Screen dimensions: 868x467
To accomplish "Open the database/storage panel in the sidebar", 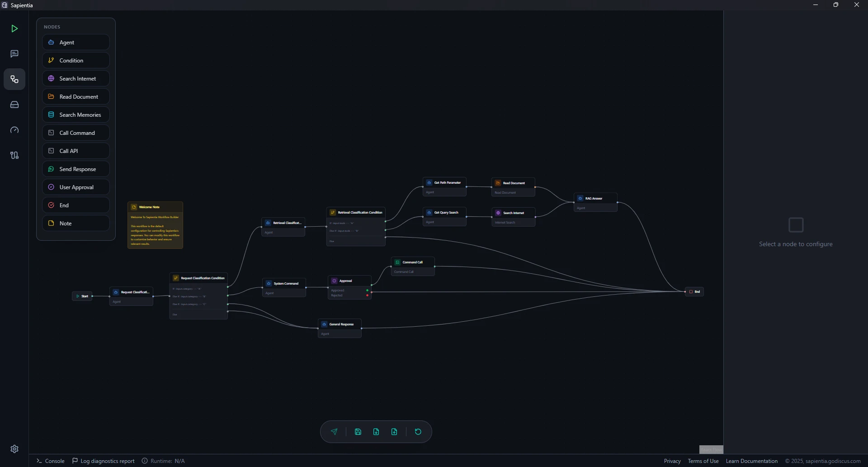I will pyautogui.click(x=14, y=105).
